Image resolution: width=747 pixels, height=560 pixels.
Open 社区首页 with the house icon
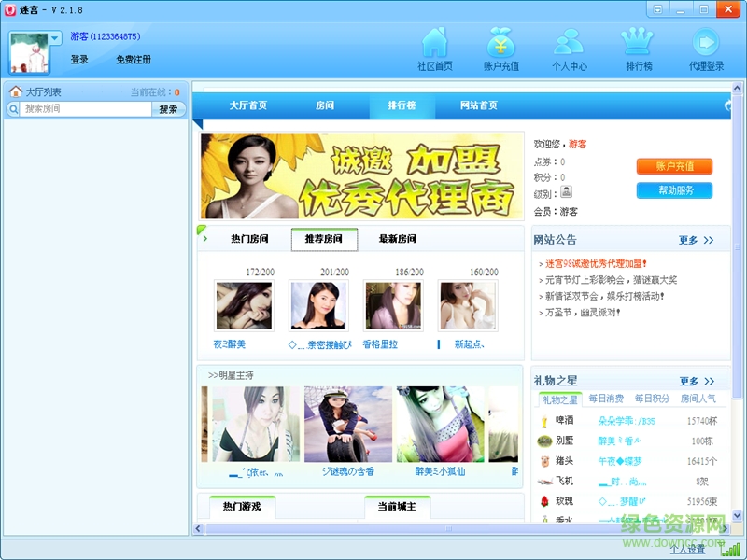(434, 44)
